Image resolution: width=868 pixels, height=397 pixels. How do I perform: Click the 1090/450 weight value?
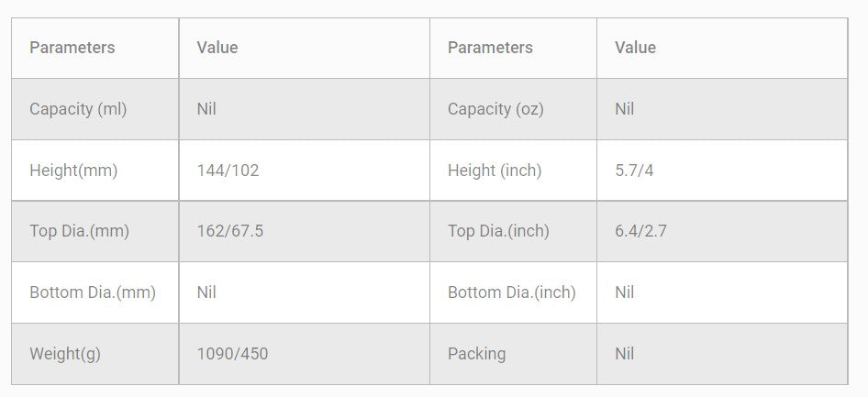click(232, 354)
